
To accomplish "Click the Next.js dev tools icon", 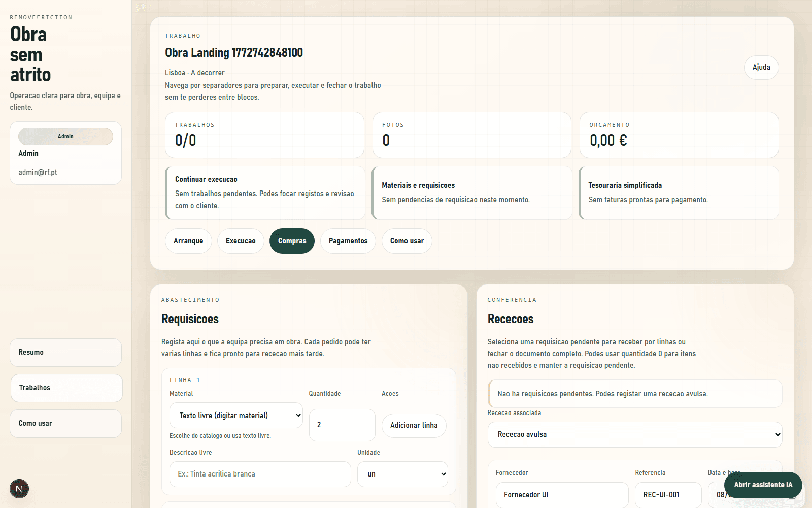I will click(x=19, y=489).
